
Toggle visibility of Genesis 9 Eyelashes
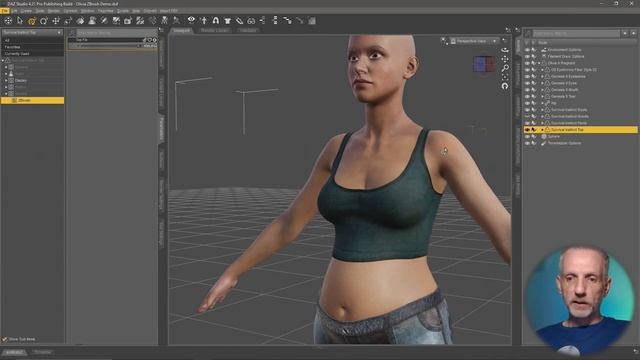click(x=527, y=76)
